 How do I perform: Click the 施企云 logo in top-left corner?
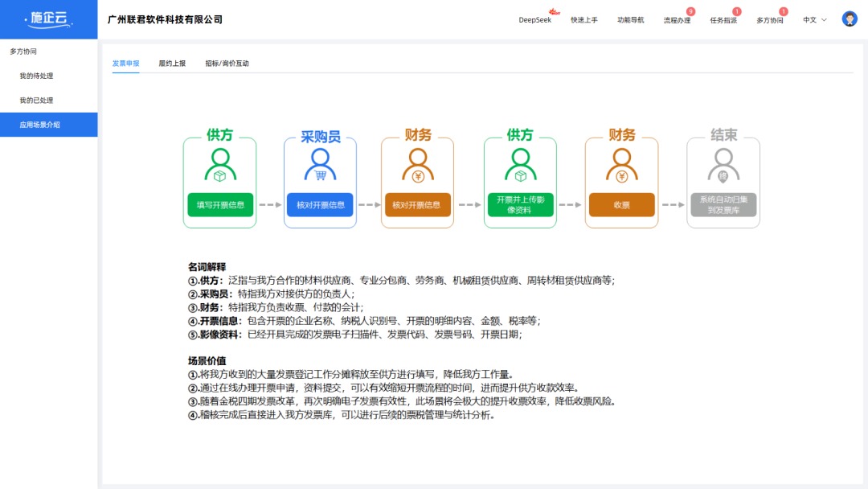tap(49, 18)
